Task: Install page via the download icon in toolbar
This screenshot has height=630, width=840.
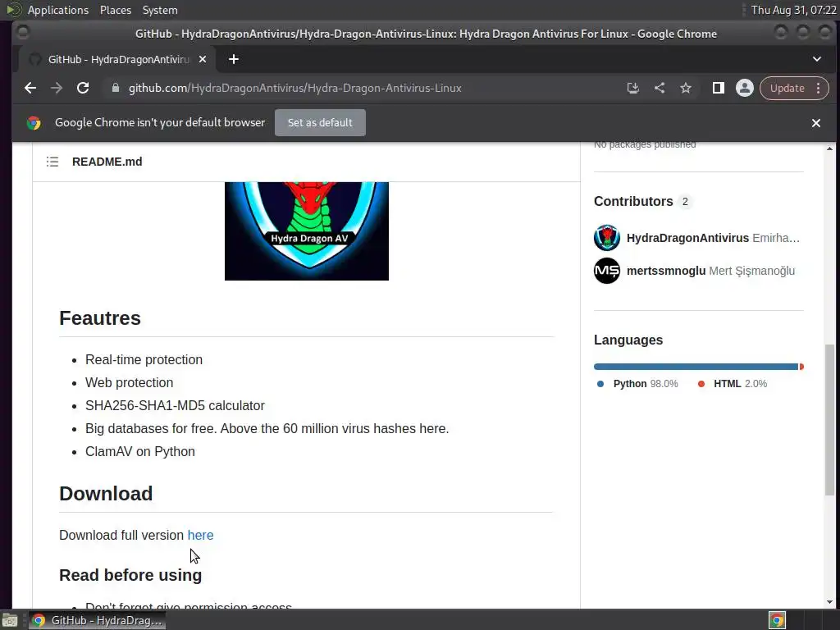Action: [x=632, y=88]
